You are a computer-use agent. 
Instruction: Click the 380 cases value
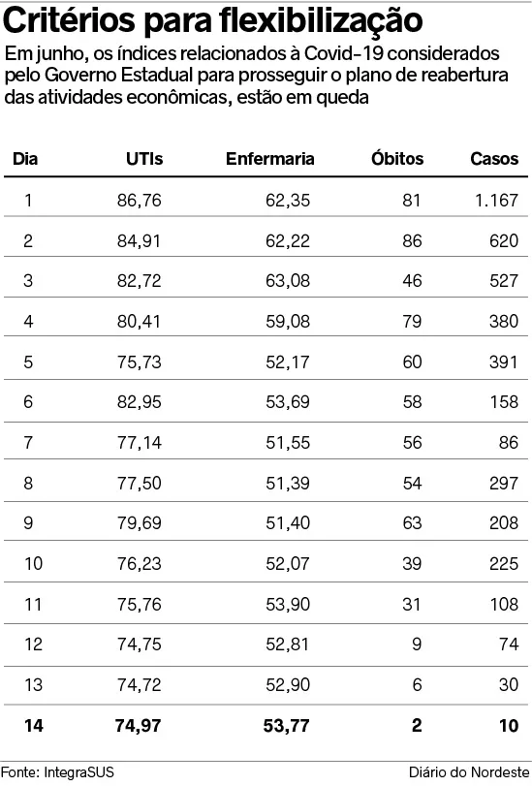(504, 321)
